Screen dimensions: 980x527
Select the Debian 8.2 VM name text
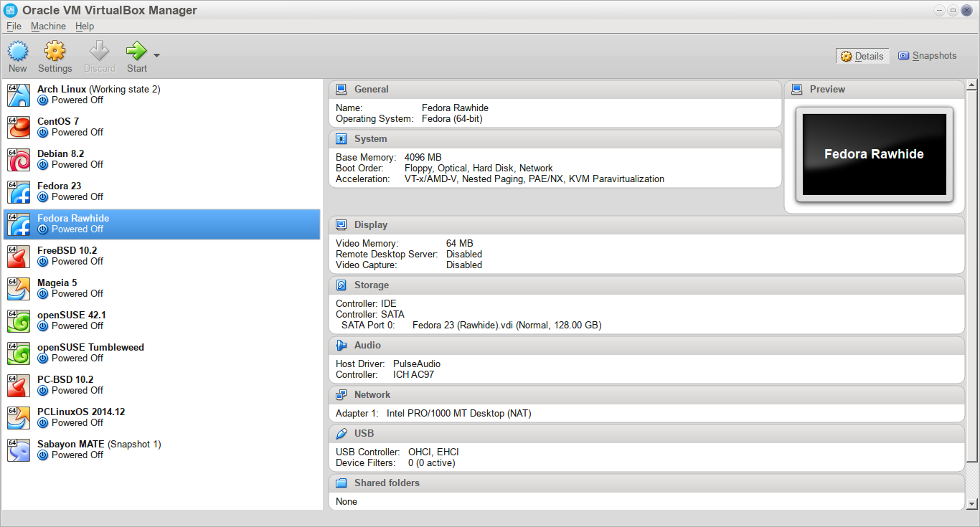61,153
